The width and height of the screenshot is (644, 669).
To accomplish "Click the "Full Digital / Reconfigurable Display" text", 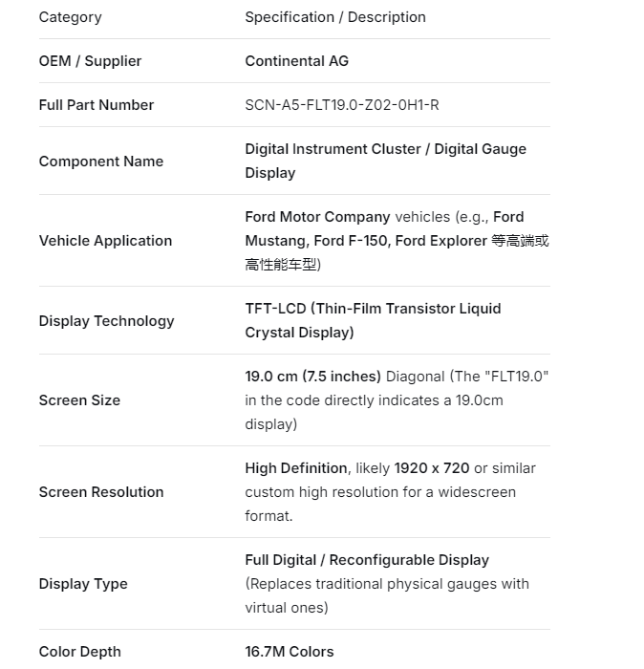I will tap(367, 560).
